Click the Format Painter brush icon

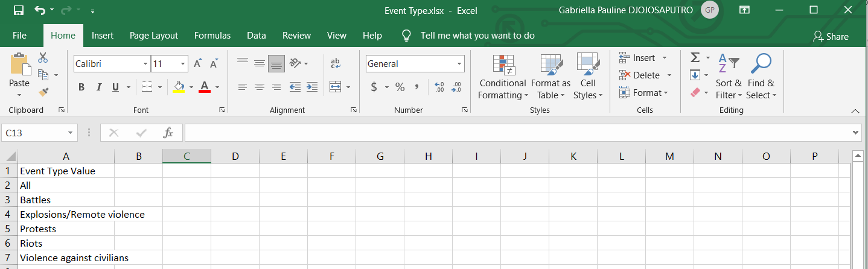43,92
